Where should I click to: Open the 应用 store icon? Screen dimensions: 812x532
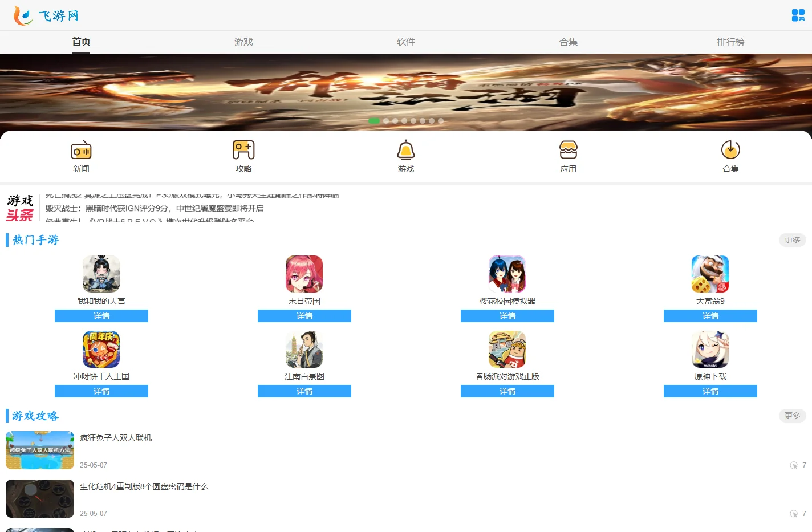click(x=569, y=150)
